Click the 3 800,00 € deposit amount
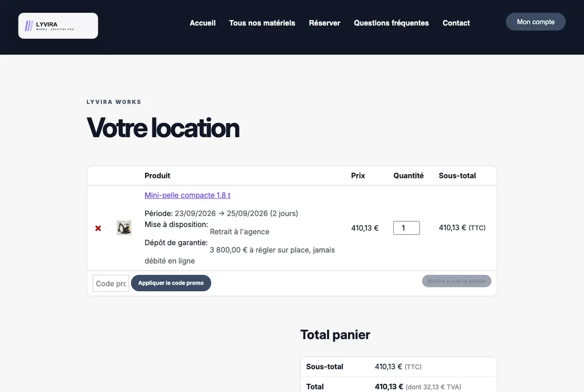This screenshot has width=584, height=392. (x=228, y=250)
